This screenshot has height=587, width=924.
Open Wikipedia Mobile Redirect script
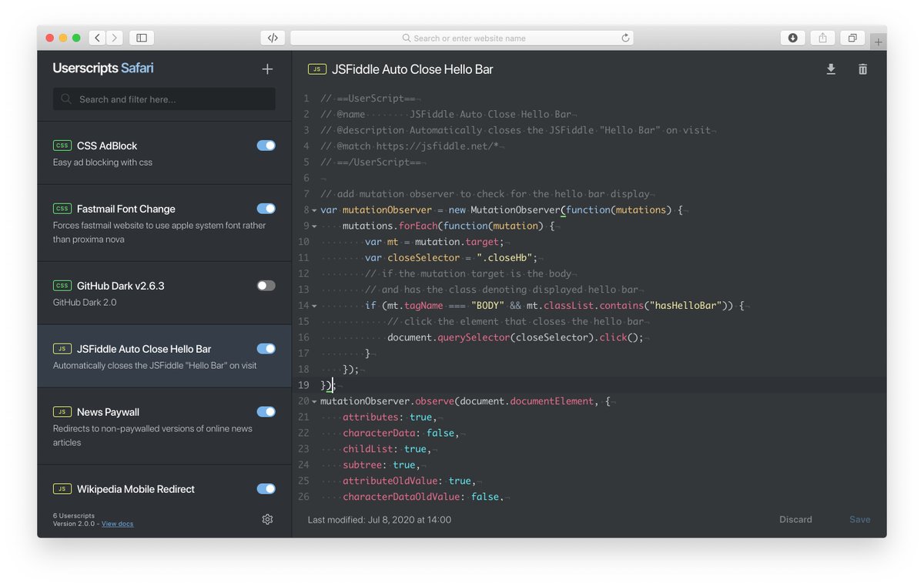164,485
